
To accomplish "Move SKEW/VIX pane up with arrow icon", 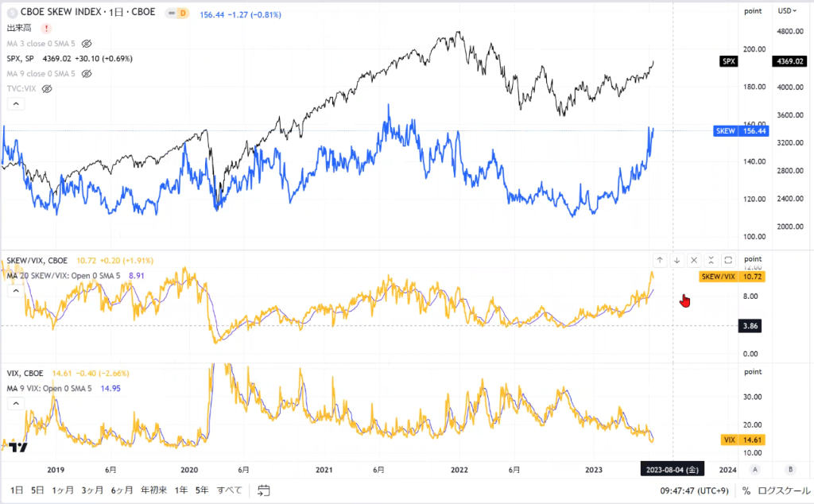I will (659, 260).
